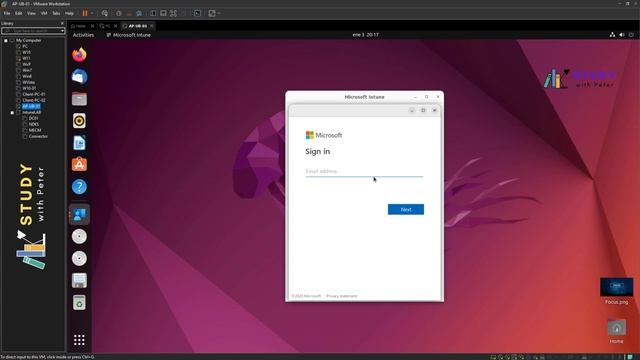Open the Ubuntu network indicator
This screenshot has width=640, height=360.
[612, 35]
